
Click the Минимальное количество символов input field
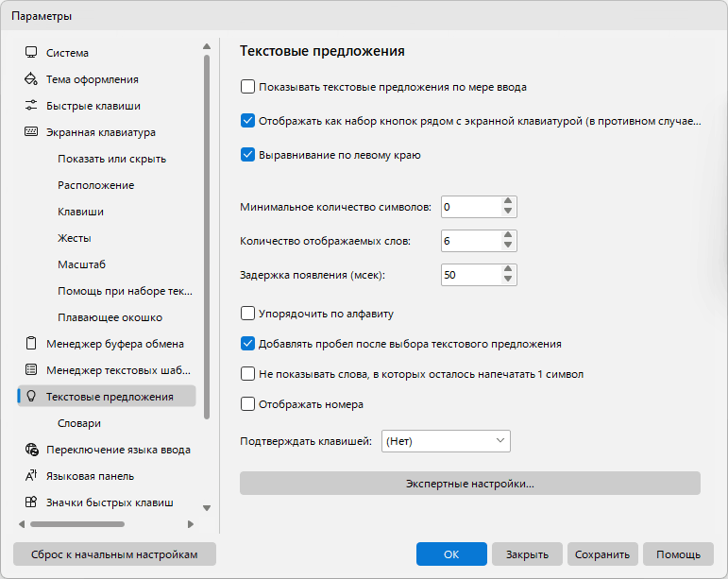(x=471, y=207)
